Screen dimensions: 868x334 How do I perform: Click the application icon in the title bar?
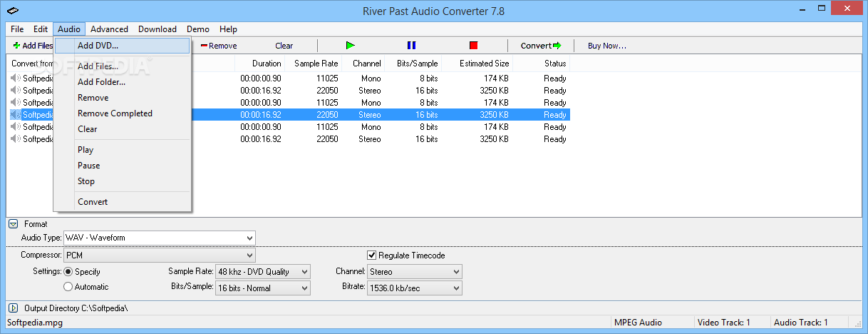point(14,10)
